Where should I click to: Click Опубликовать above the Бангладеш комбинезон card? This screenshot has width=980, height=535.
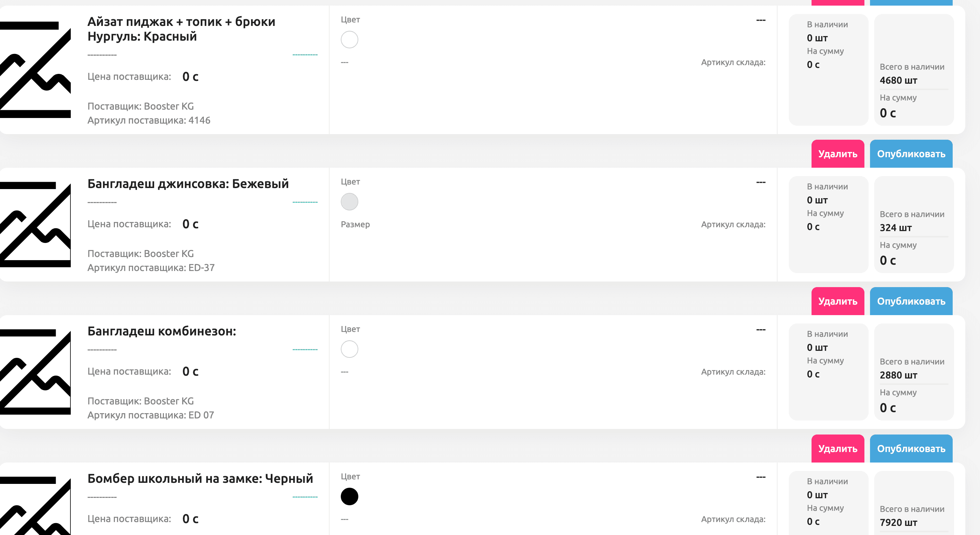pyautogui.click(x=911, y=301)
